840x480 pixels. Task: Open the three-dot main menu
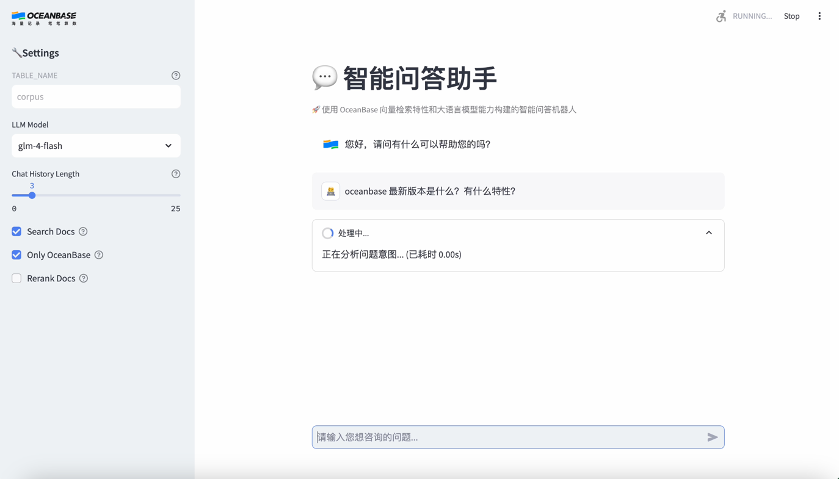[819, 16]
